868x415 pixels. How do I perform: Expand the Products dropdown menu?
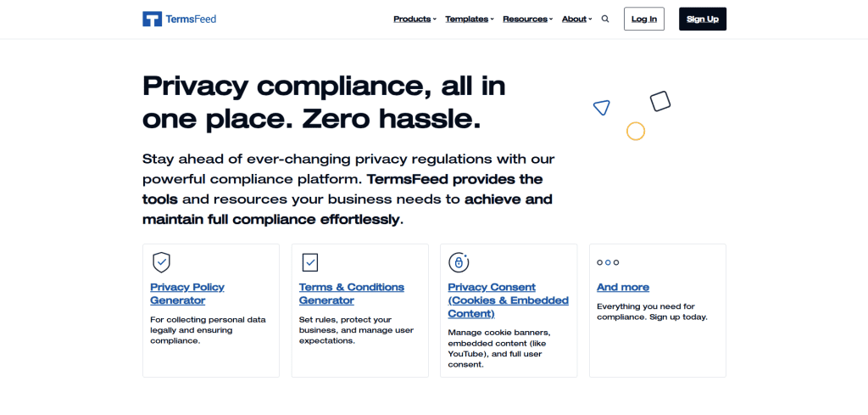[x=415, y=19]
